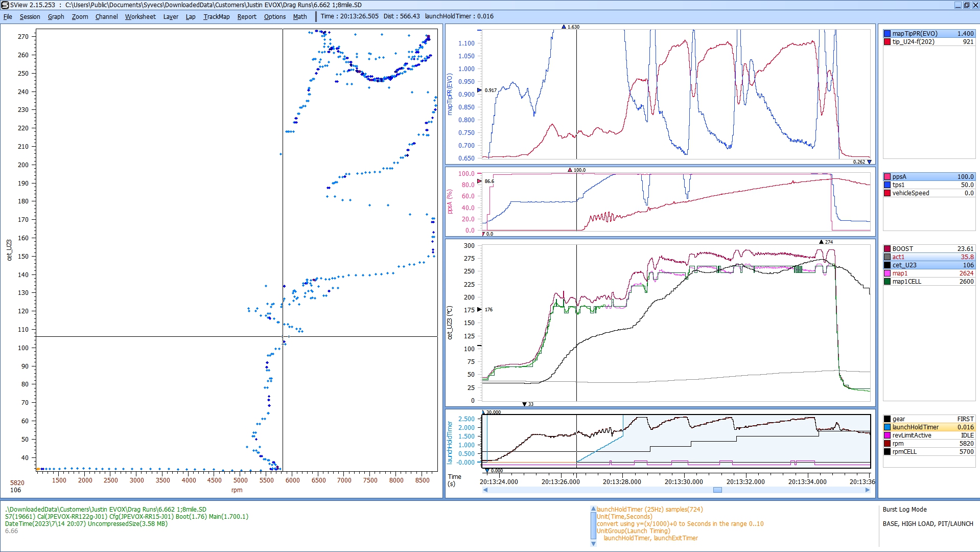Click the SView application icon in title bar
Image resolution: width=980 pixels, height=552 pixels.
coord(5,5)
